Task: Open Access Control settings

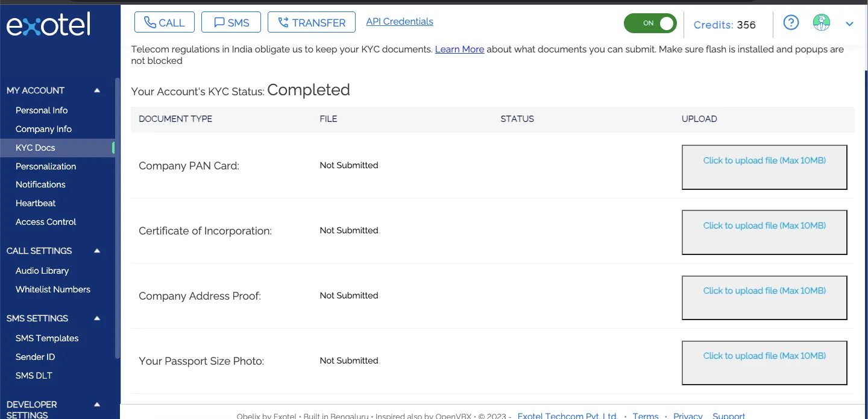Action: [x=46, y=222]
